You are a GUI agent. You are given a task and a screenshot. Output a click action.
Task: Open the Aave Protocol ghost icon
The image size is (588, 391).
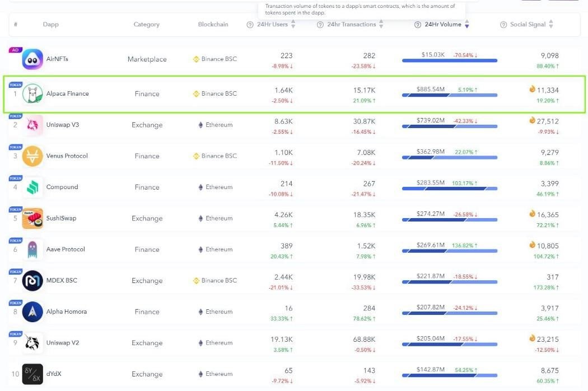coord(32,249)
